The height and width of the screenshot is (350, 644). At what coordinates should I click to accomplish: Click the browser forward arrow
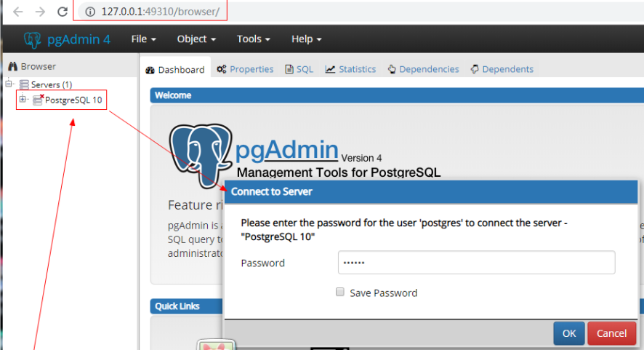(40, 12)
